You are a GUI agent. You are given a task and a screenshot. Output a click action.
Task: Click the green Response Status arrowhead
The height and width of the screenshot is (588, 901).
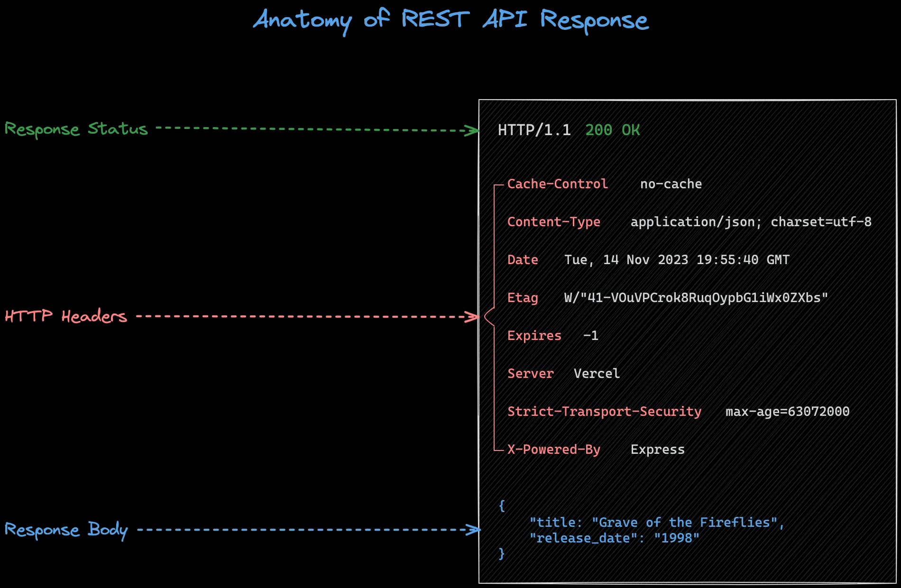click(472, 130)
